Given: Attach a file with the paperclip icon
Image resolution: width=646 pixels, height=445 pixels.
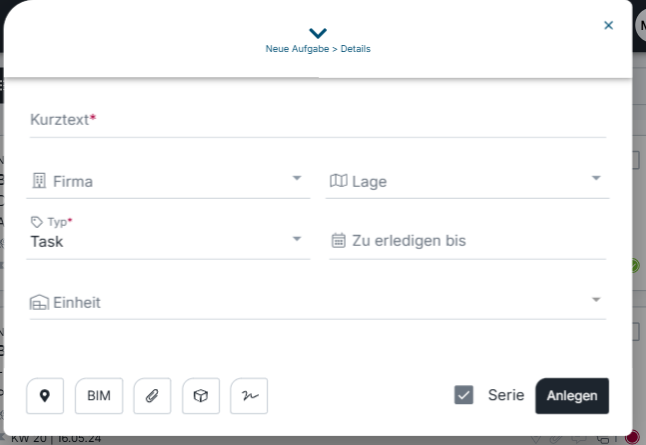Looking at the screenshot, I should pos(152,396).
